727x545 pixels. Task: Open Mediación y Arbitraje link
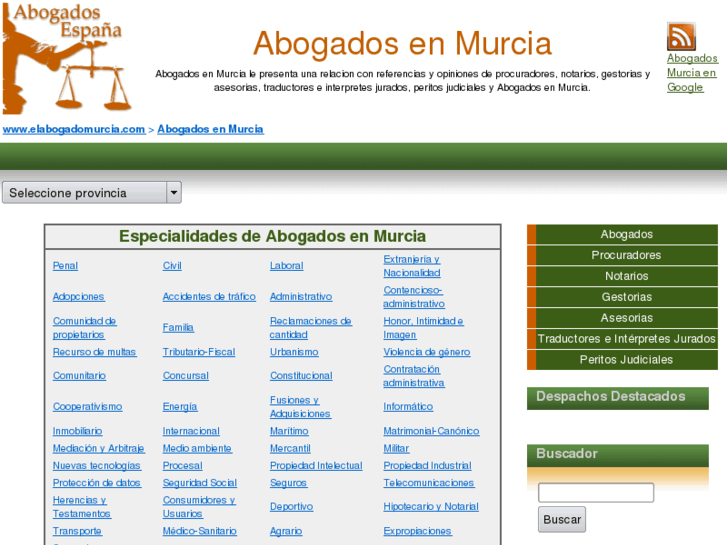99,449
